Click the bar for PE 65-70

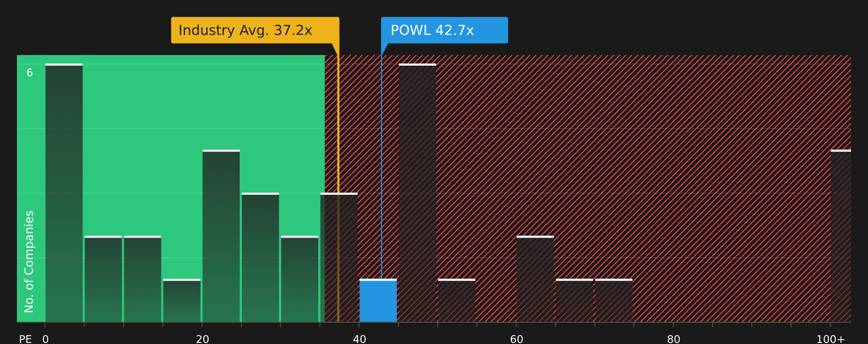pos(574,301)
